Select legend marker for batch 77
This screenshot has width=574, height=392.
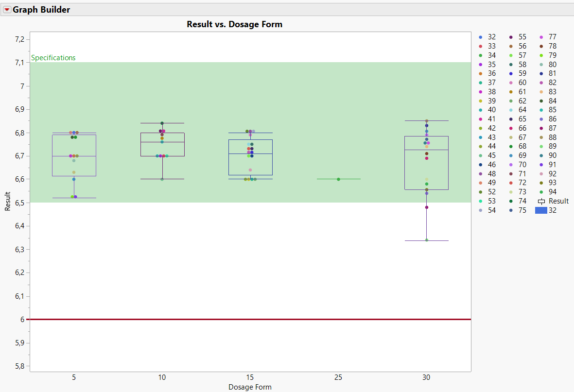point(541,37)
